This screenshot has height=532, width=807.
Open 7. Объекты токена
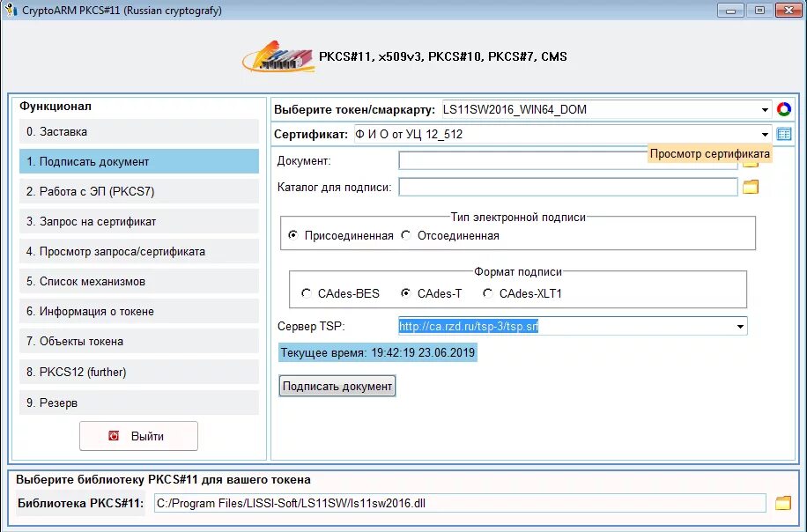(139, 341)
